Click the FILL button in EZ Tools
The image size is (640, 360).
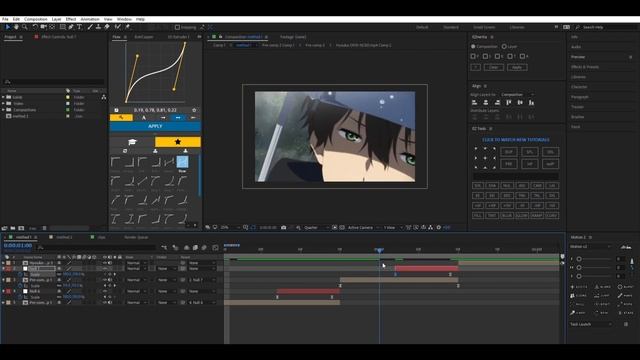pyautogui.click(x=477, y=216)
